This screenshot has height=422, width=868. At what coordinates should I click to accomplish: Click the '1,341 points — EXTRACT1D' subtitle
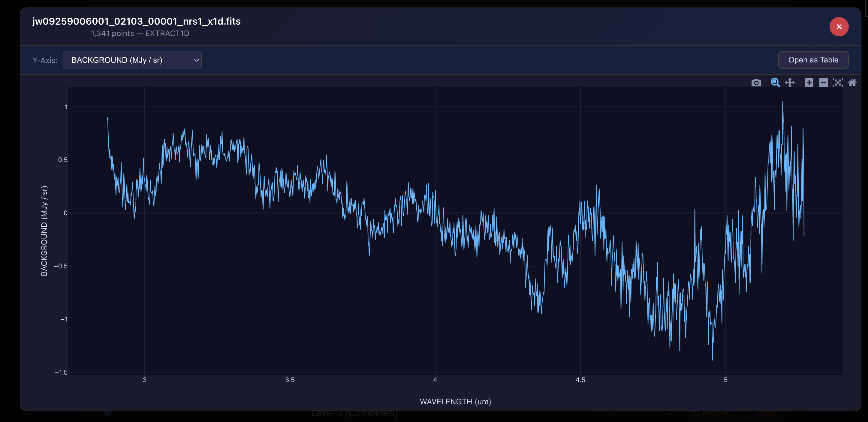pos(140,33)
